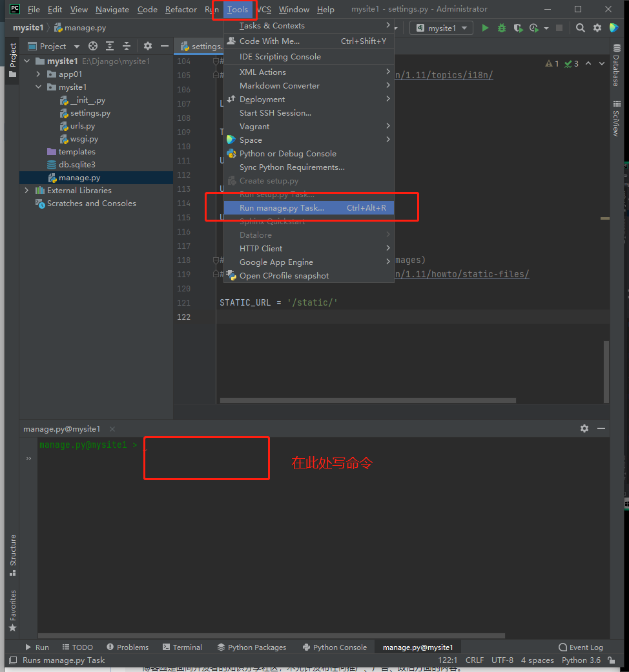This screenshot has height=672, width=629.
Task: Close the manage.py@mysite1 console tab
Action: (112, 429)
